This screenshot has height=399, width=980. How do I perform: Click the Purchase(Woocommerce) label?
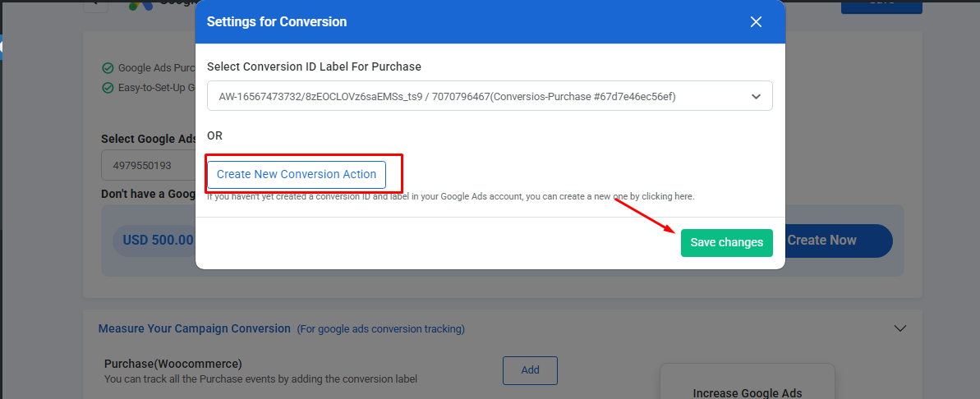173,364
